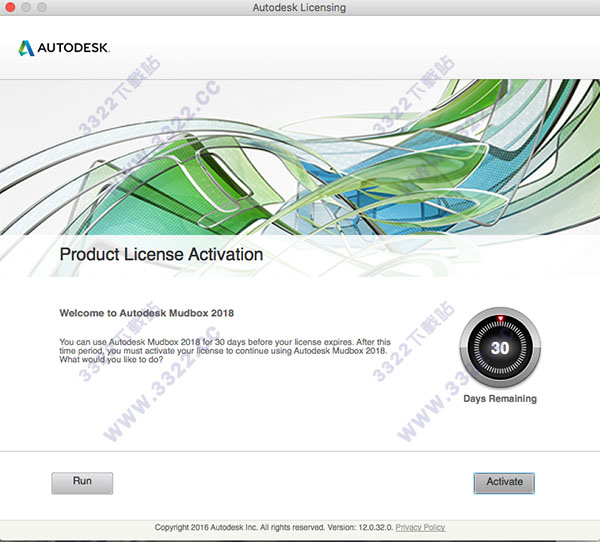Click the Autodesk triangle logo icon
This screenshot has height=542, width=600.
27,47
